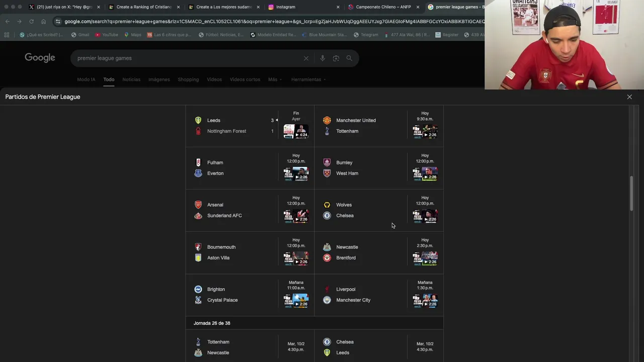The width and height of the screenshot is (644, 362).
Task: Click the Burnley team crest
Action: (x=327, y=162)
